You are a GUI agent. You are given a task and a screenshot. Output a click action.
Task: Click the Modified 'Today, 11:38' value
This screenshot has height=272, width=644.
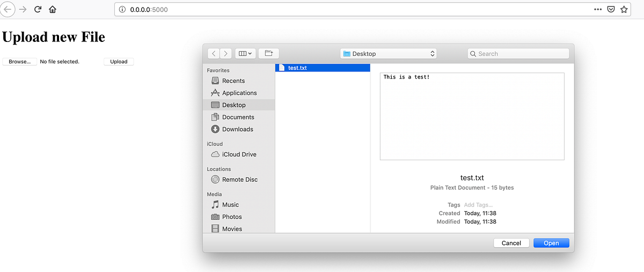point(480,221)
